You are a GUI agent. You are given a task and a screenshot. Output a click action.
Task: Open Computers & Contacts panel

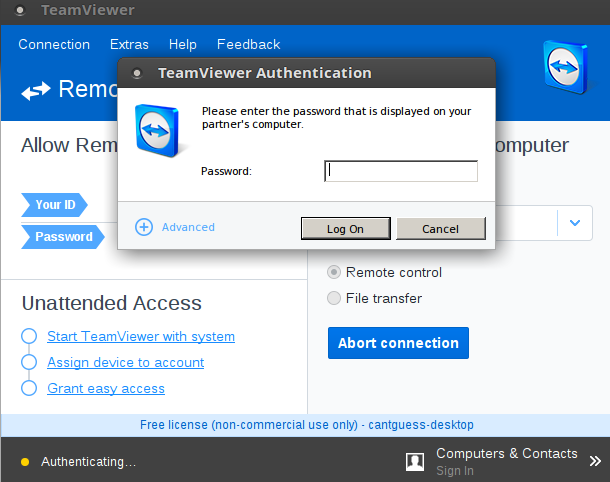coord(507,453)
